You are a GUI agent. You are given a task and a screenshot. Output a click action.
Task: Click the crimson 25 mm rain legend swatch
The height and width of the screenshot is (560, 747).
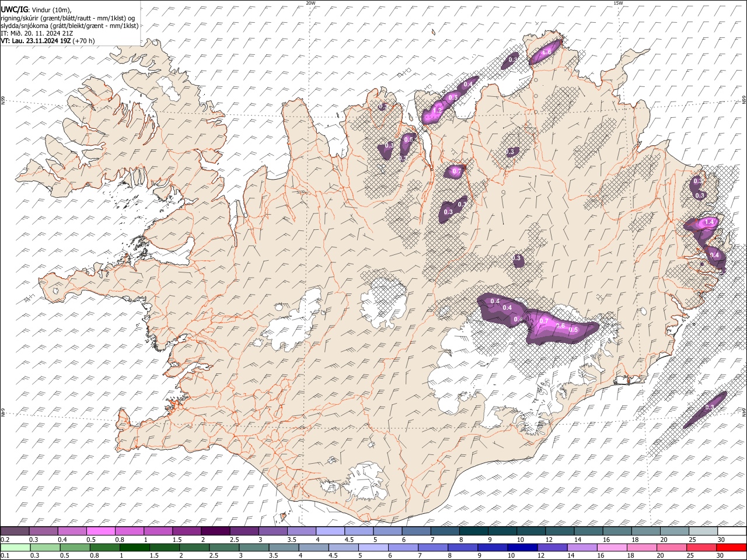[x=701, y=547]
